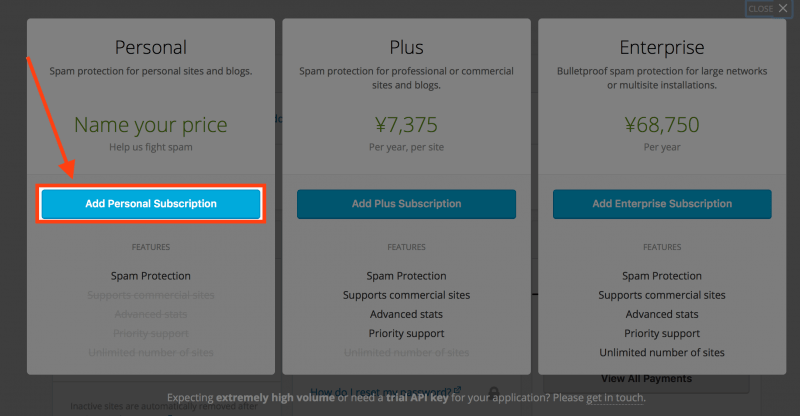
Task: Click the ¥7,375 Plus price
Action: 406,125
